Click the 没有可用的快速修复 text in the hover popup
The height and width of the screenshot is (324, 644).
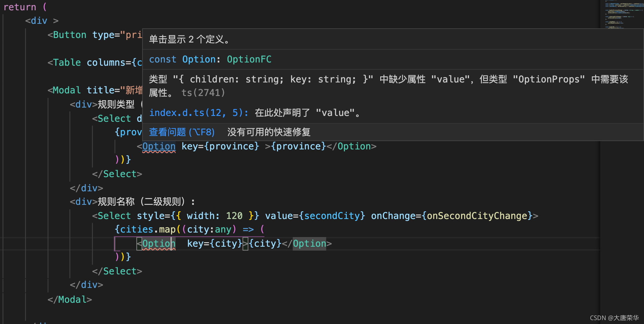pyautogui.click(x=269, y=132)
